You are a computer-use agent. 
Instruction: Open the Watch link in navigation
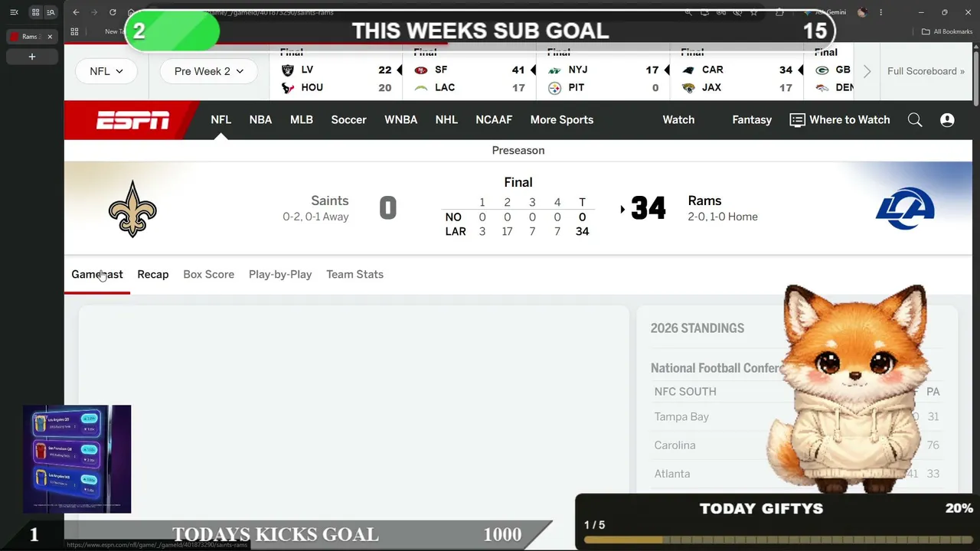tap(678, 119)
